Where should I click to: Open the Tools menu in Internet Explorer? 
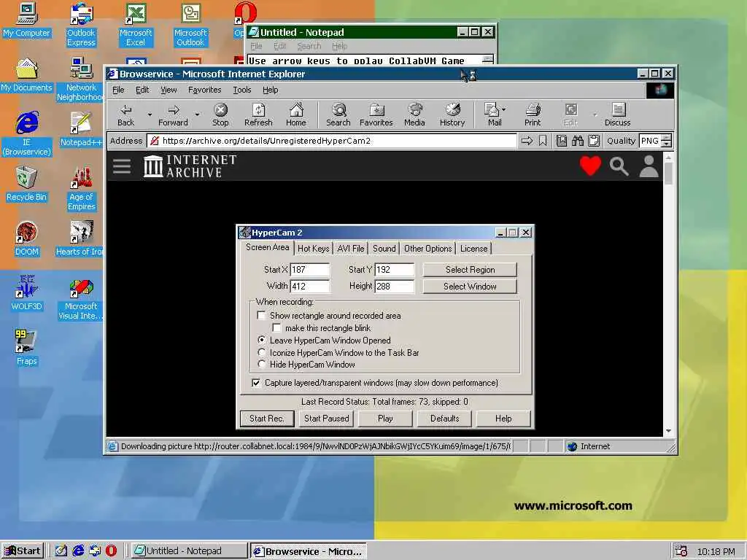[x=242, y=90]
